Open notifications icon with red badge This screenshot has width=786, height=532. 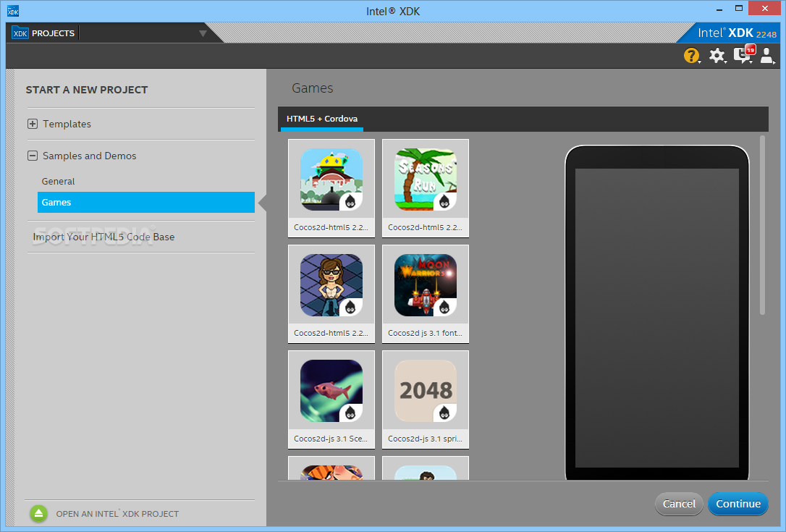[743, 55]
